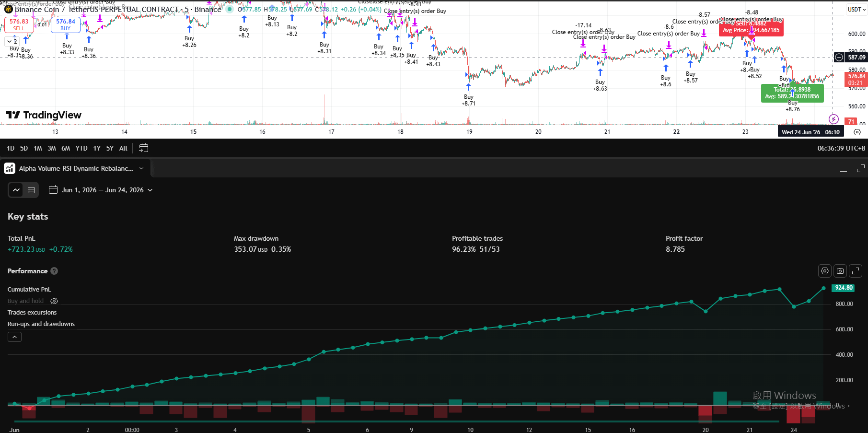Select the 1M time range

[x=38, y=148]
